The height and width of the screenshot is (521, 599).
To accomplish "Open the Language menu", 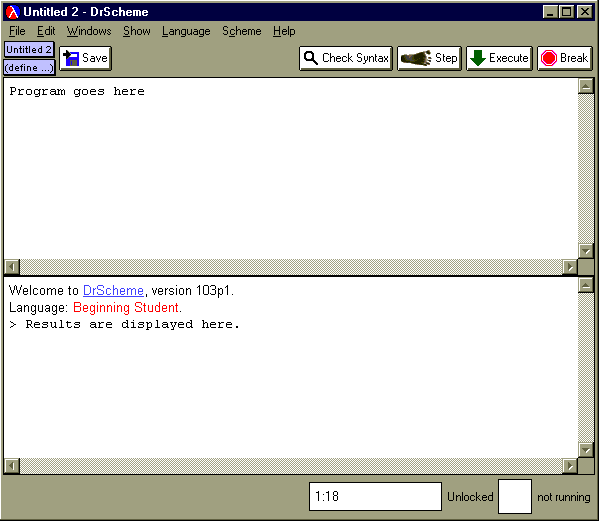I will pos(186,31).
